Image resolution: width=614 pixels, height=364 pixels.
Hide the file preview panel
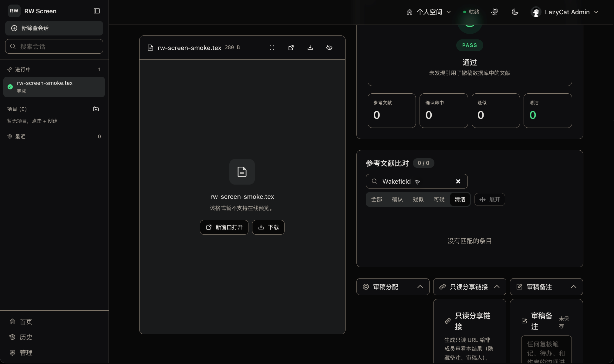coord(329,48)
